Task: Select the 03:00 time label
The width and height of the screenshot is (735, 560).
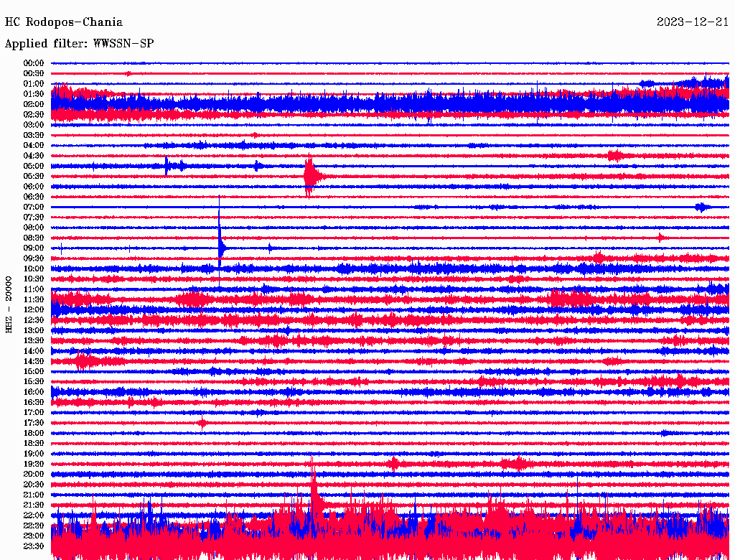Action: point(34,125)
